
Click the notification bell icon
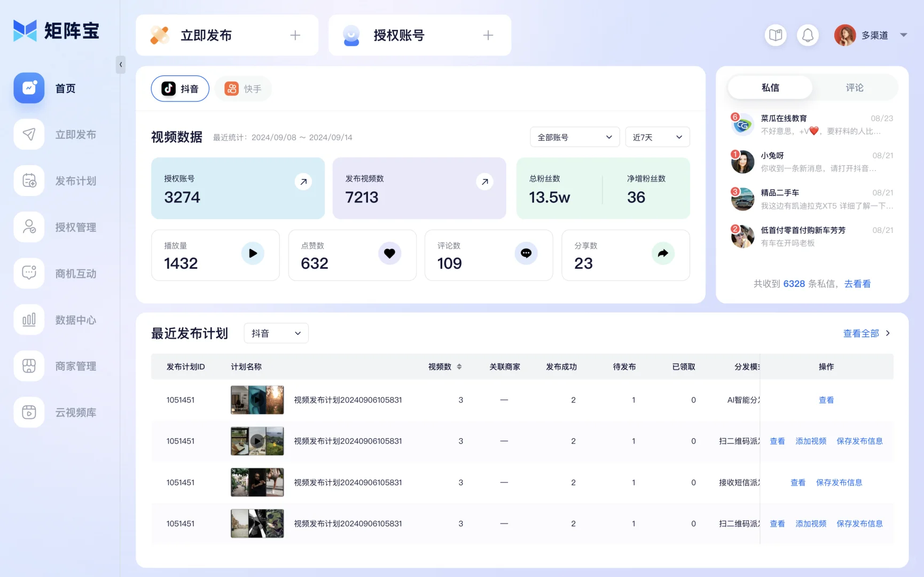click(x=808, y=35)
